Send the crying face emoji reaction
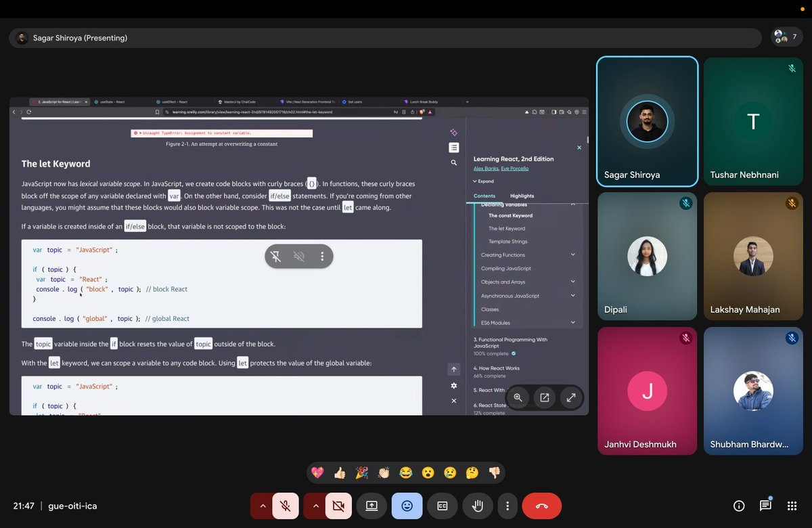 click(x=450, y=472)
